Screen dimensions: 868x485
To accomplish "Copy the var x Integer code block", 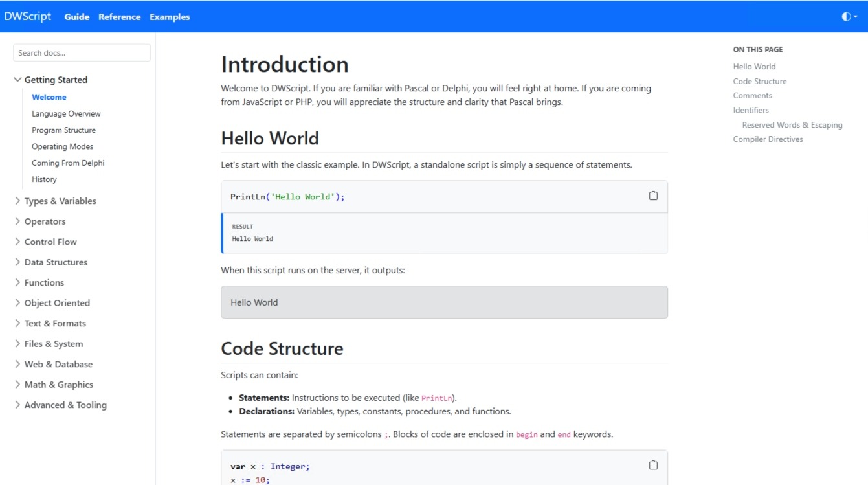I will click(x=653, y=466).
